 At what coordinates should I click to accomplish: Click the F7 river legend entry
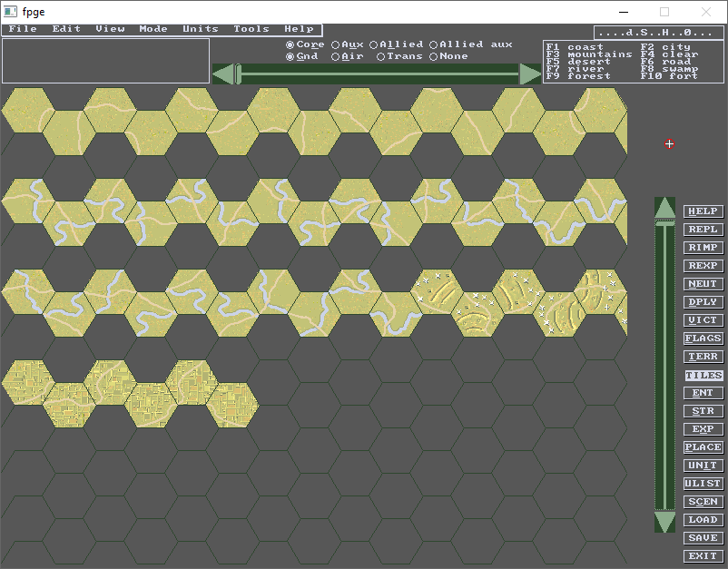click(x=575, y=69)
